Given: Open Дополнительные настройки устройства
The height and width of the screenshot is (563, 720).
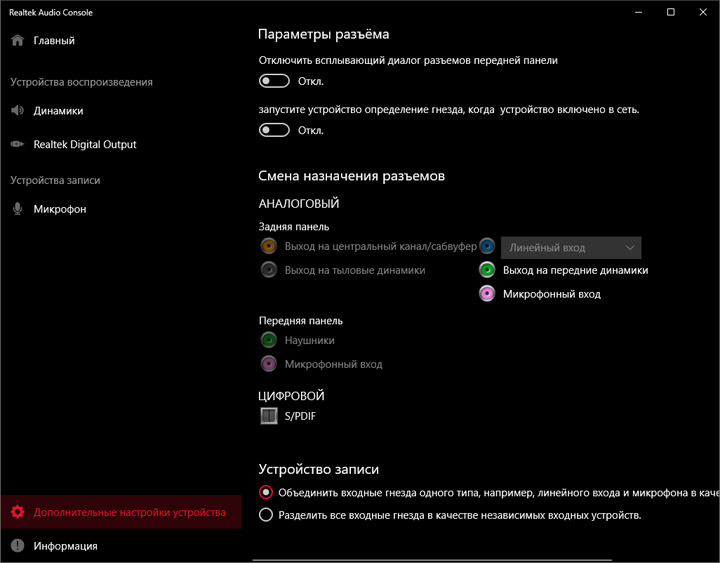Looking at the screenshot, I should point(129,512).
